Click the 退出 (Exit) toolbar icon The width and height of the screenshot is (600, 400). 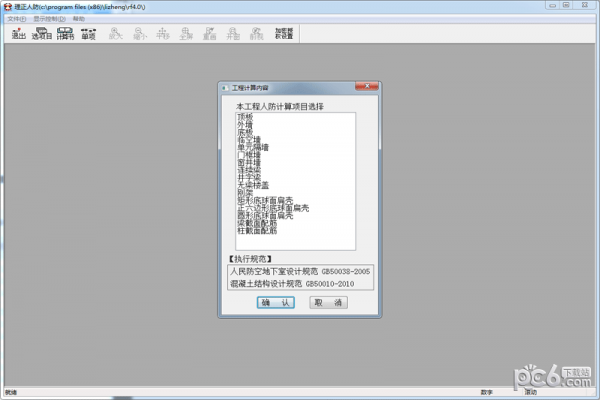coord(18,34)
